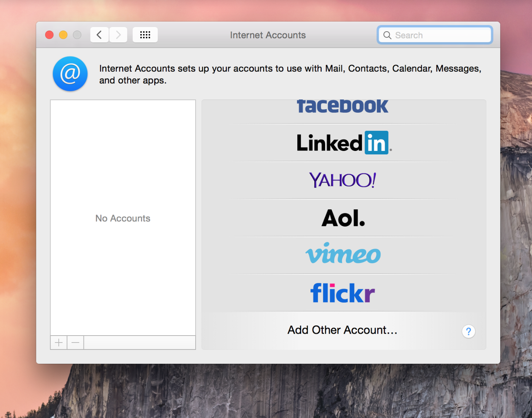Click Add Other Account…

tap(343, 330)
